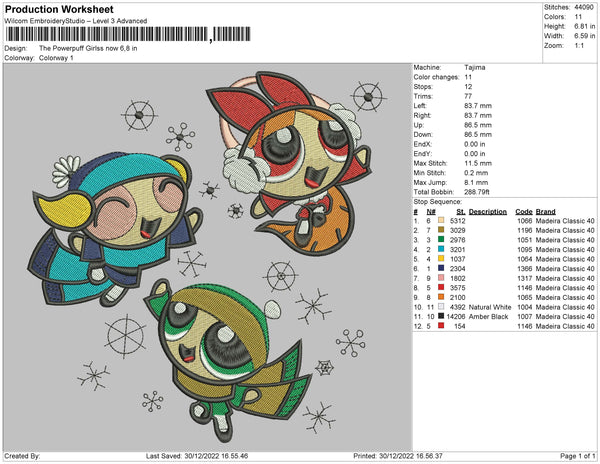Pick the navy swatch with 2304 stitches
Viewport: 600px width, 464px height.
tap(441, 268)
